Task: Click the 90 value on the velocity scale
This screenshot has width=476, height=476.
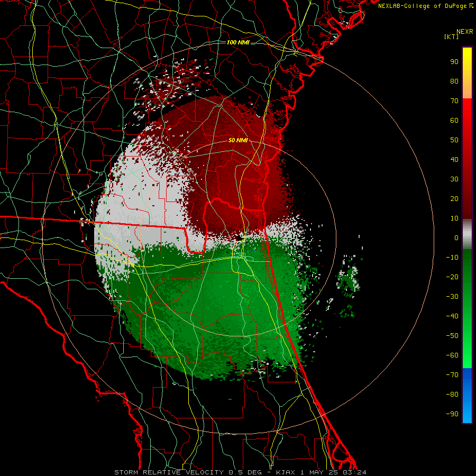Action: pyautogui.click(x=454, y=62)
